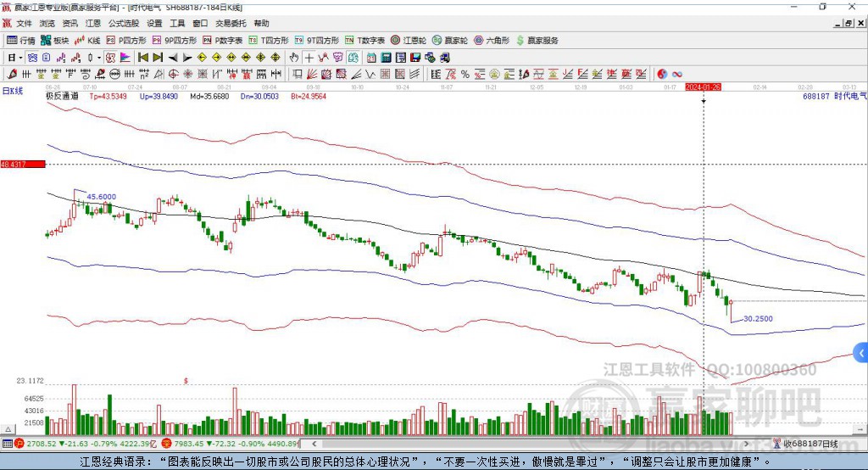Open the 交易委托 menu
Screen dimensions: 868x470
click(x=231, y=23)
